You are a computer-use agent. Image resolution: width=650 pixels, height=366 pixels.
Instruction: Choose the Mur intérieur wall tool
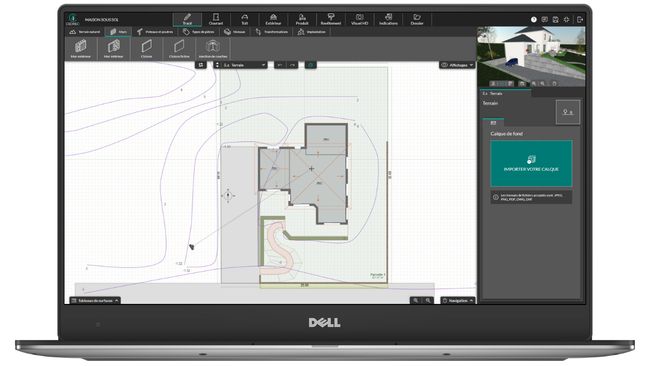click(x=114, y=48)
